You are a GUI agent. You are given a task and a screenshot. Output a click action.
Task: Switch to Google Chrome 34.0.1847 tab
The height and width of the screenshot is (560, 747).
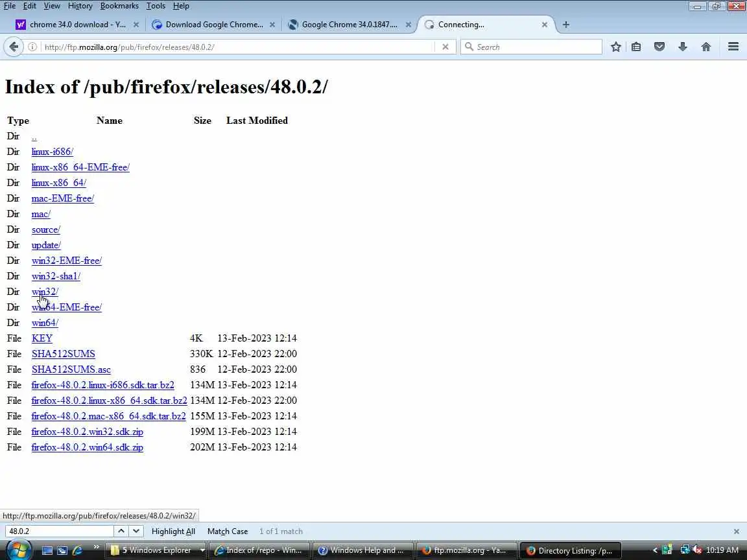pyautogui.click(x=350, y=24)
